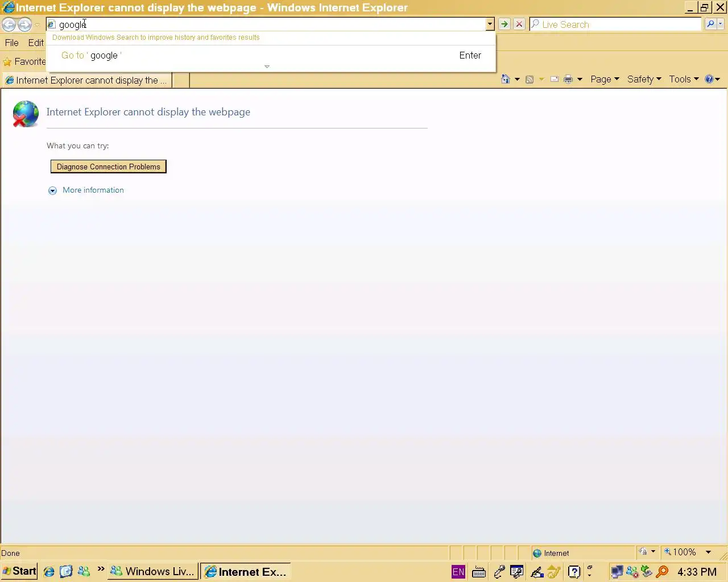Click the 4:33 PM clock
The height and width of the screenshot is (582, 728).
pos(697,572)
